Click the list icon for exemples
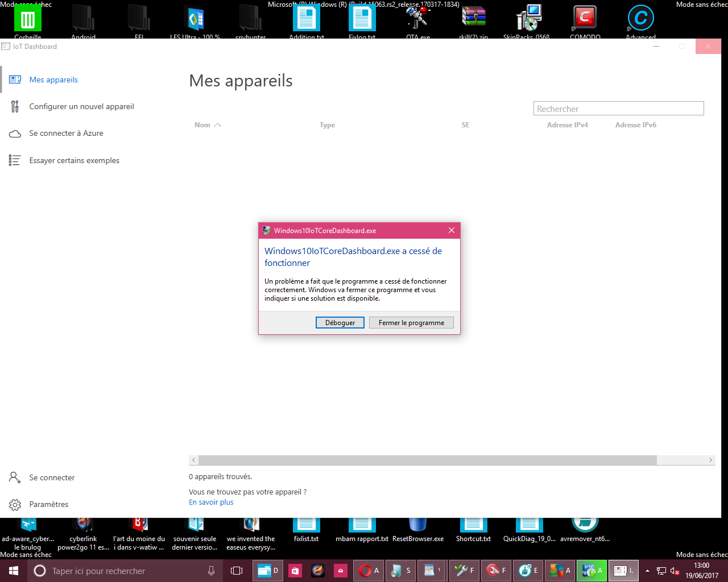The width and height of the screenshot is (728, 582). click(15, 160)
